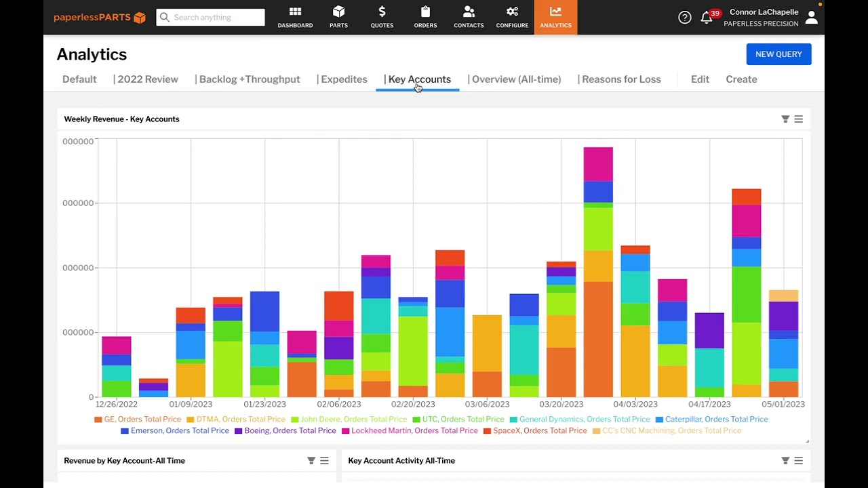Toggle Emerson series in the legend
The image size is (868, 488).
[175, 431]
